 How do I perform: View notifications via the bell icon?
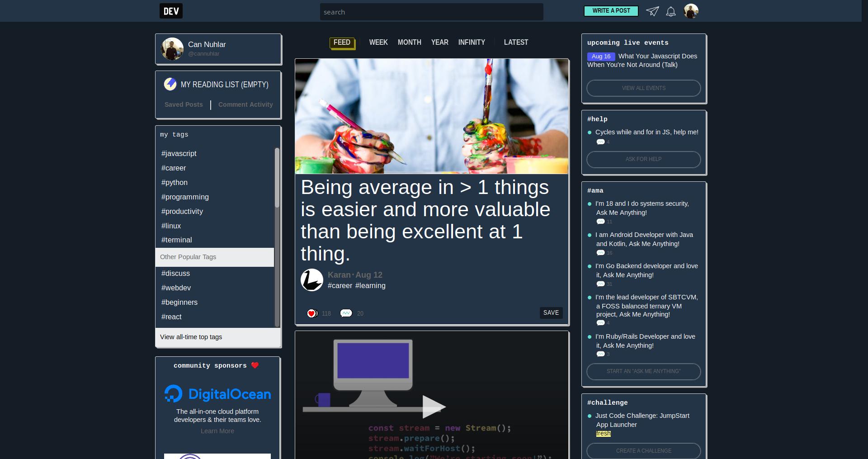click(671, 11)
